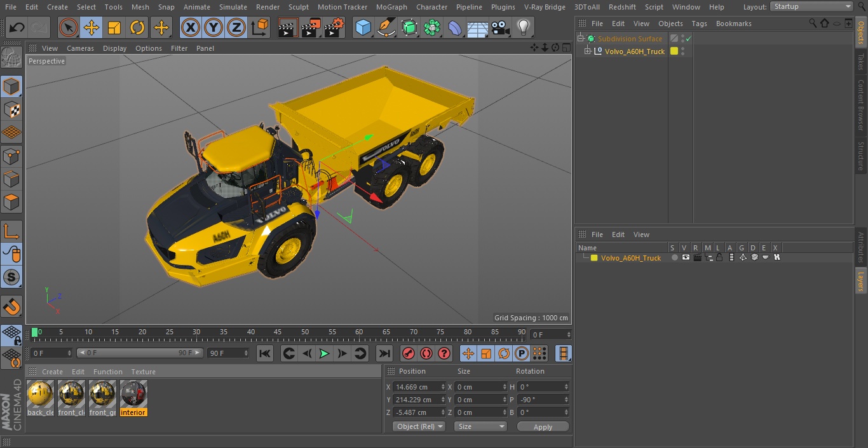Open the material Function menu

coord(108,372)
